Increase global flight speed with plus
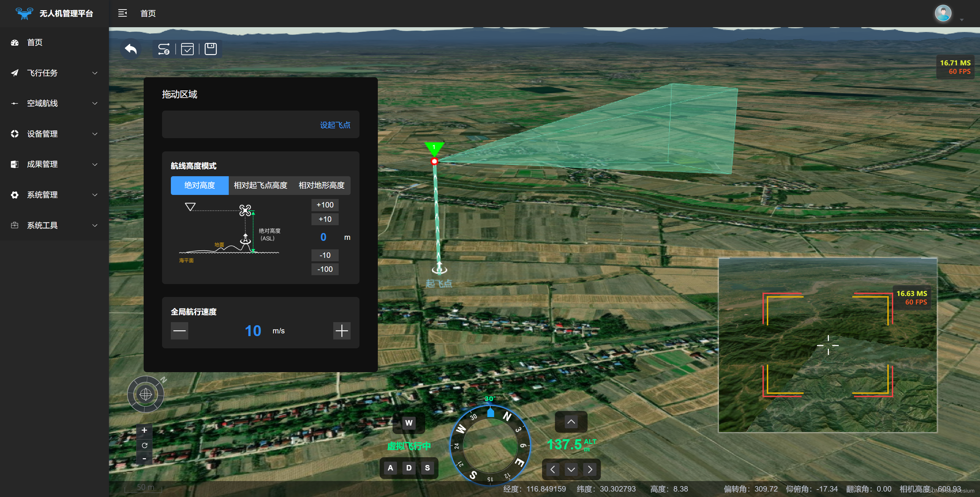 click(x=341, y=330)
